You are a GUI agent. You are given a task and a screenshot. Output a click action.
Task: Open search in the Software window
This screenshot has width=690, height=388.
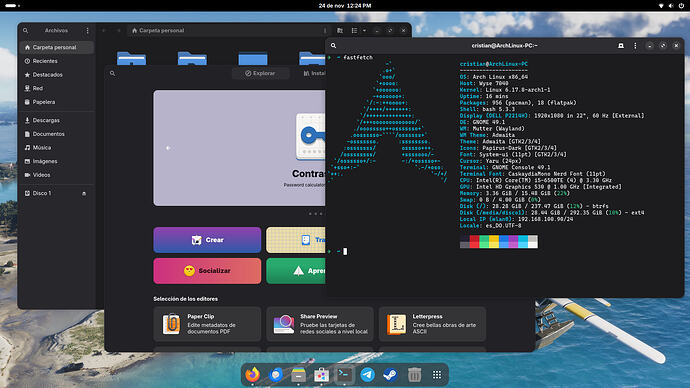[112, 73]
